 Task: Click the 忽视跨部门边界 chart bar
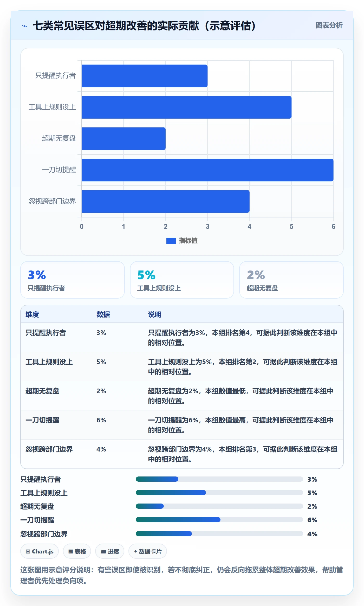coord(166,201)
